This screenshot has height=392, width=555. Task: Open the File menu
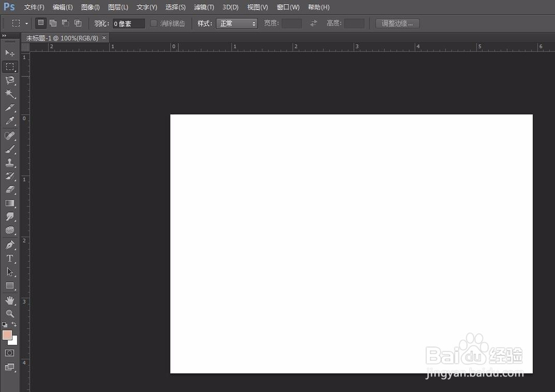pyautogui.click(x=34, y=7)
